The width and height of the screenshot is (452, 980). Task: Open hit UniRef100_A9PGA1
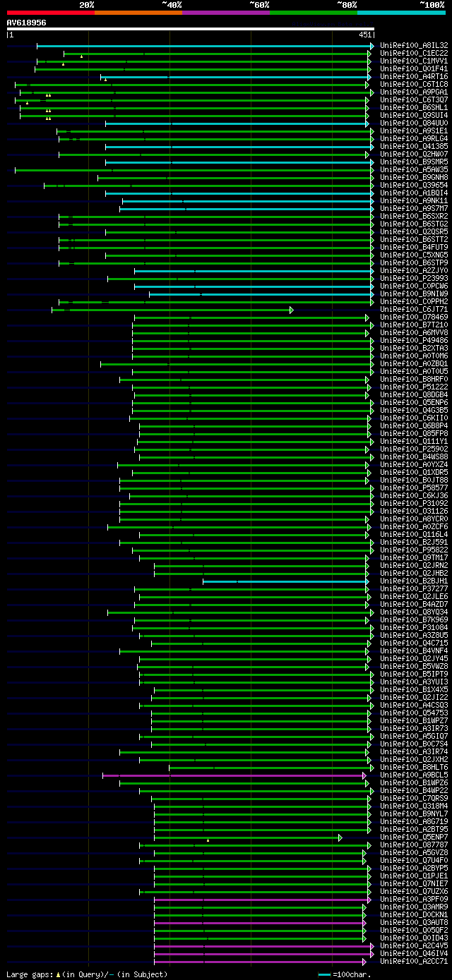(414, 92)
